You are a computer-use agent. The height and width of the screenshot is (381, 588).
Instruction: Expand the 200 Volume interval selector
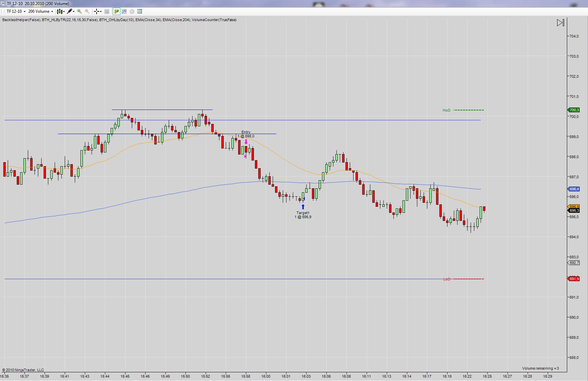tap(41, 11)
